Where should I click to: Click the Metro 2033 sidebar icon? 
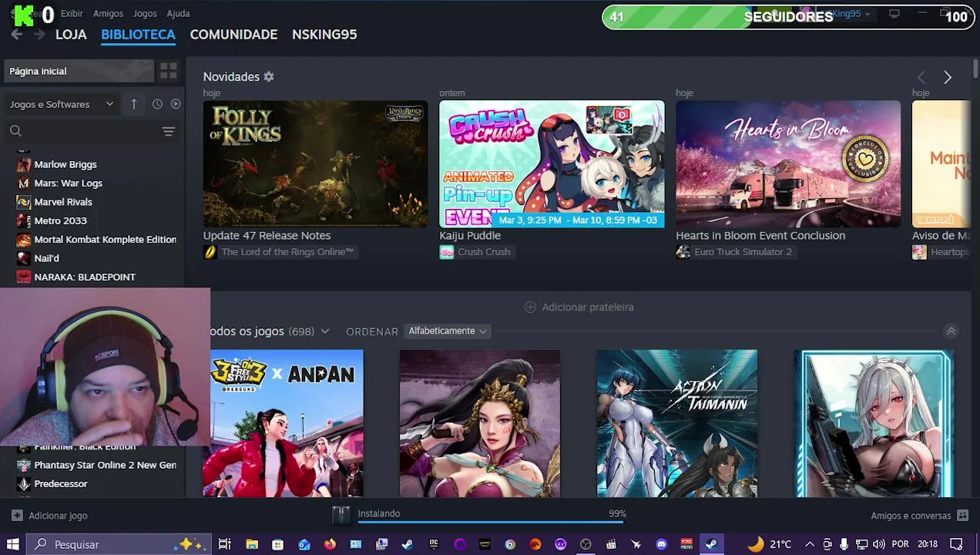24,220
